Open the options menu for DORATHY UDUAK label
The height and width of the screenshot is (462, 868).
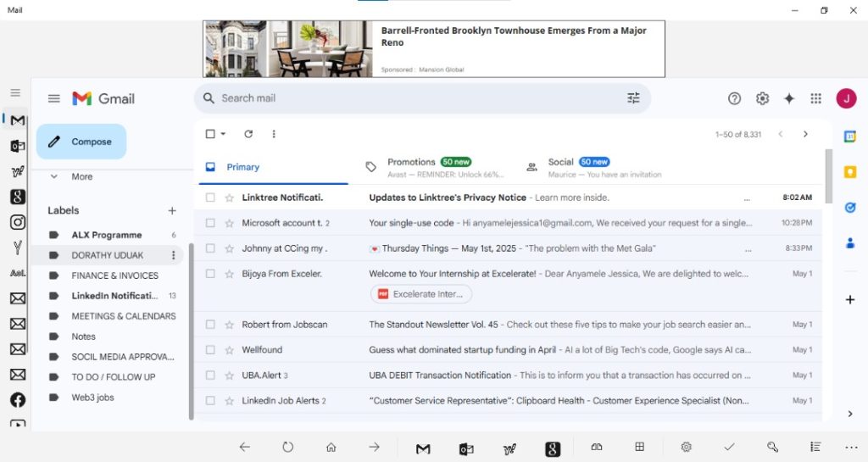173,255
